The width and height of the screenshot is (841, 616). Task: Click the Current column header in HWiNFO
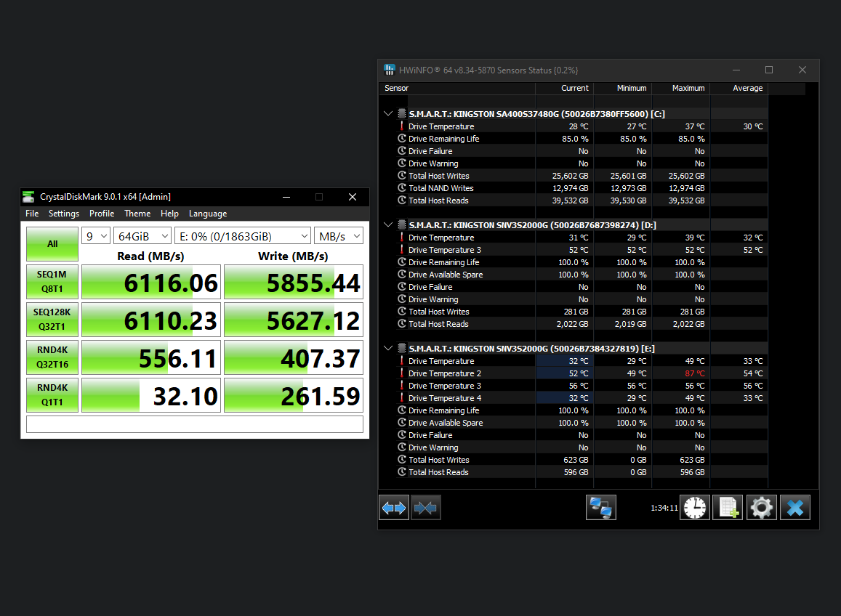click(565, 88)
